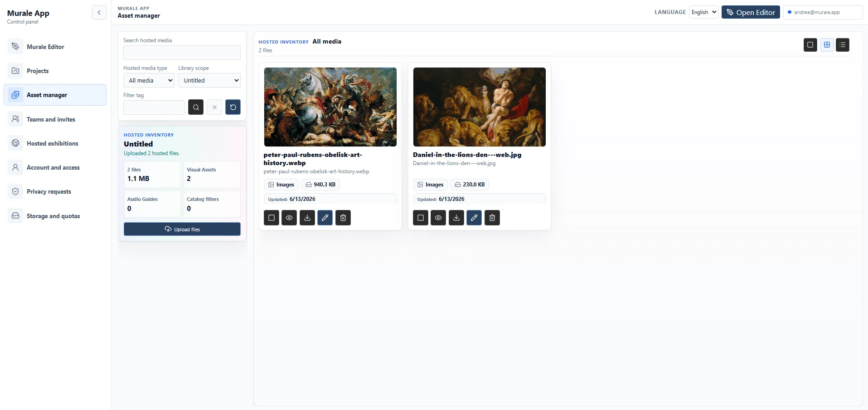The image size is (868, 410).
Task: Select the Asset manager sidebar item
Action: (55, 95)
